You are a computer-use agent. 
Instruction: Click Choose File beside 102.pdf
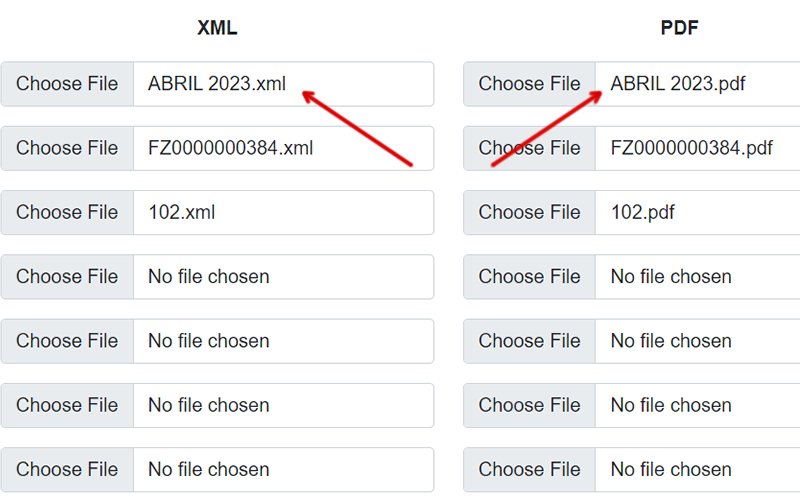529,212
